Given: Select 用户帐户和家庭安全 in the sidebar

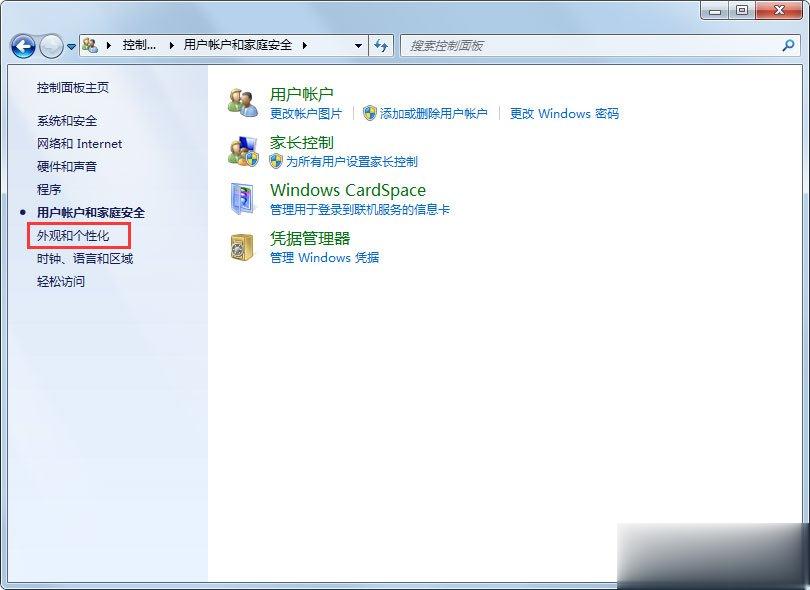Looking at the screenshot, I should pyautogui.click(x=90, y=212).
